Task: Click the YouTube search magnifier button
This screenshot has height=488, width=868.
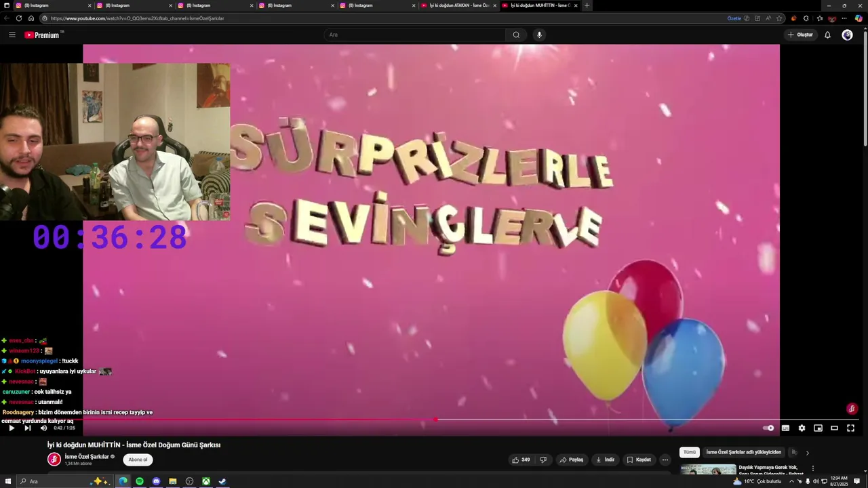Action: pyautogui.click(x=516, y=35)
